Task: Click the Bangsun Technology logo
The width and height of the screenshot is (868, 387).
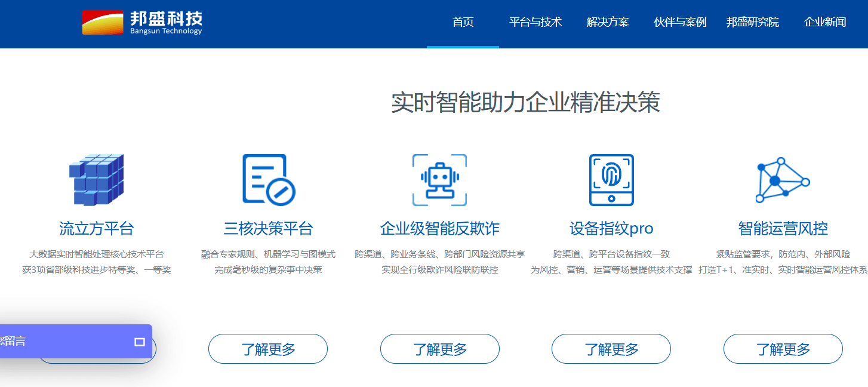Action: pyautogui.click(x=142, y=23)
